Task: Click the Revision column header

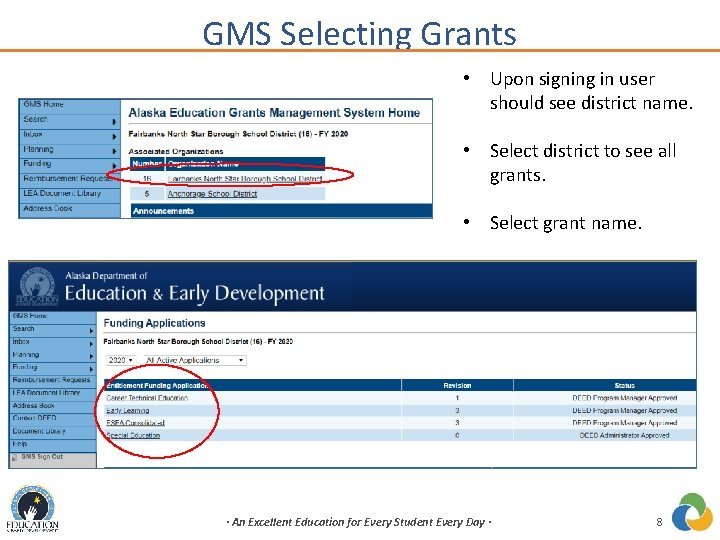Action: (457, 385)
